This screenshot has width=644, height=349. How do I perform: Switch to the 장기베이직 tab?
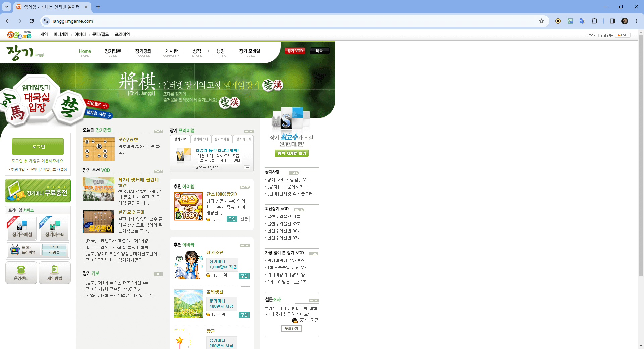tap(244, 139)
